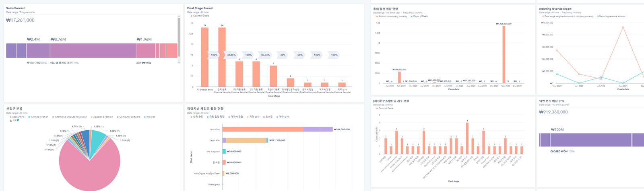
Task: Toggle Count of Deals legend in 올해 월간 매출 현황
Action: point(419,16)
